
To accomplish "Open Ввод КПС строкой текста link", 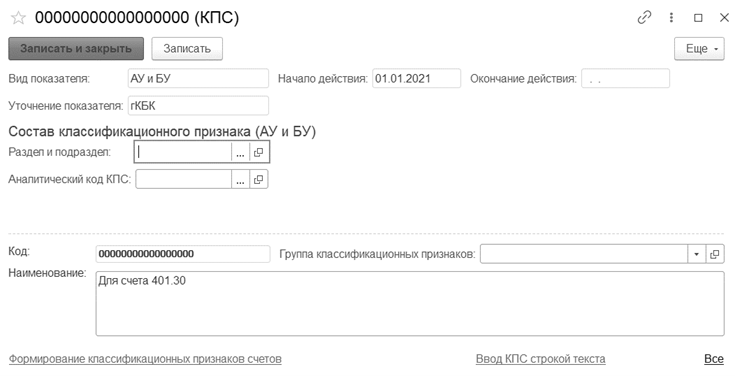I will tap(540, 359).
